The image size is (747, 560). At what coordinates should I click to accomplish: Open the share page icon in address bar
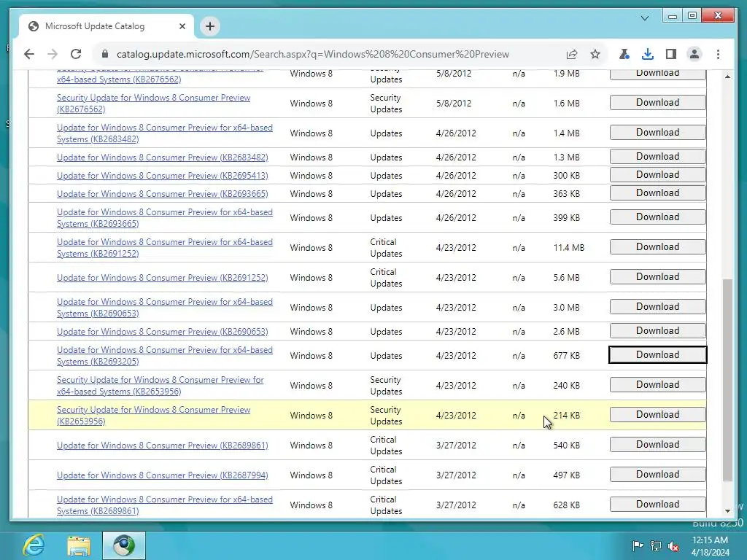coord(572,54)
